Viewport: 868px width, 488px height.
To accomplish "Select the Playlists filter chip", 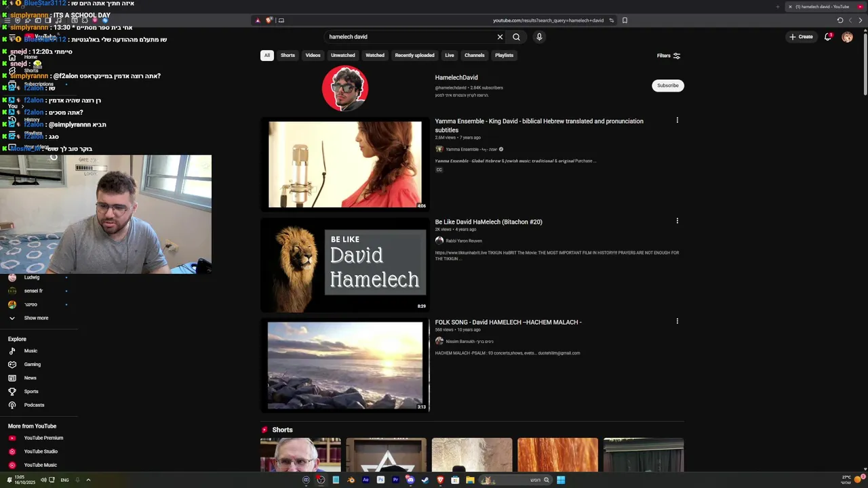I will coord(505,56).
